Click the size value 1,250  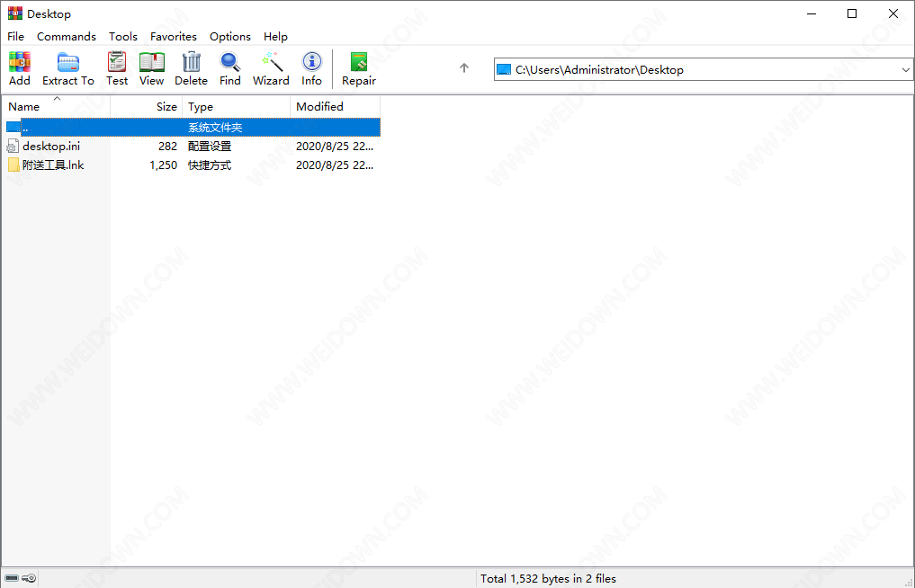click(164, 165)
